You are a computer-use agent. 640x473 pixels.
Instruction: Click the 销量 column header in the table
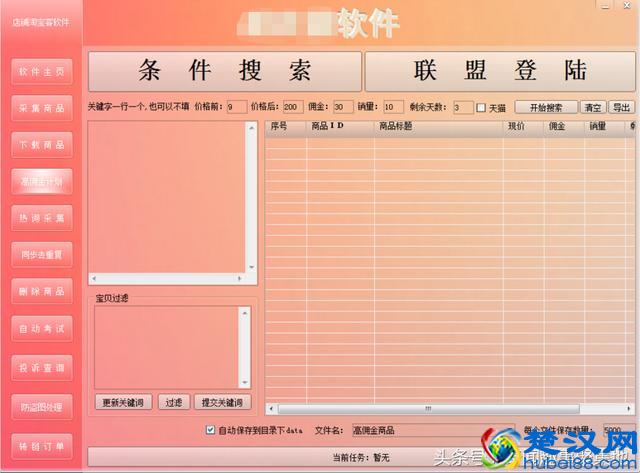604,126
